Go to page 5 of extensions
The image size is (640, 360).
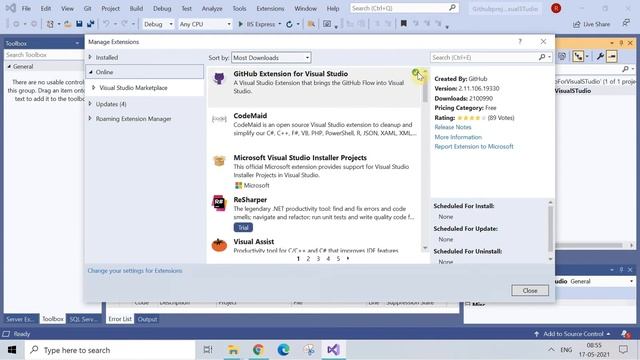[338, 259]
